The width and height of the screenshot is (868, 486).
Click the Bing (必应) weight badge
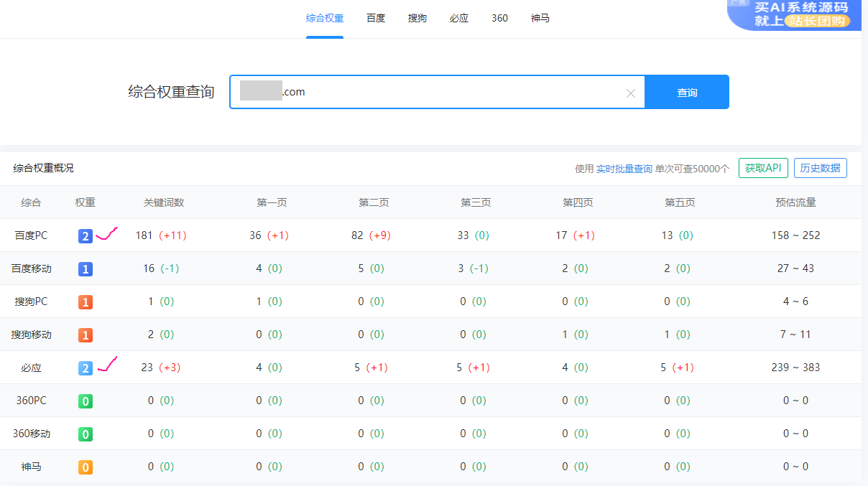click(86, 368)
